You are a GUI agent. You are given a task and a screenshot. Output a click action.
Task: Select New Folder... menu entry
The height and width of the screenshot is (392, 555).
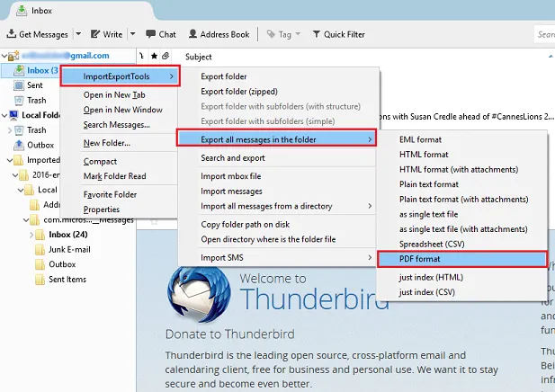(106, 143)
